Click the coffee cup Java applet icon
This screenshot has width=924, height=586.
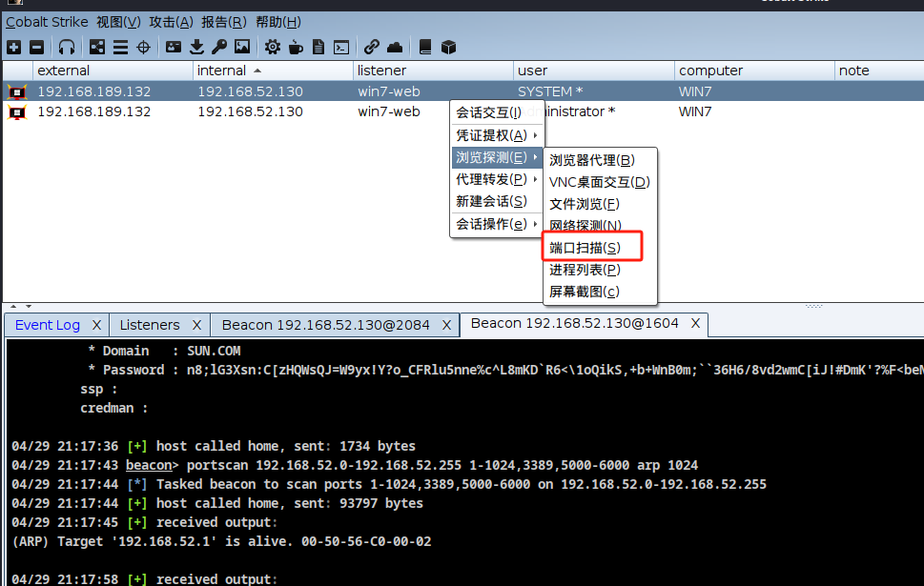296,47
